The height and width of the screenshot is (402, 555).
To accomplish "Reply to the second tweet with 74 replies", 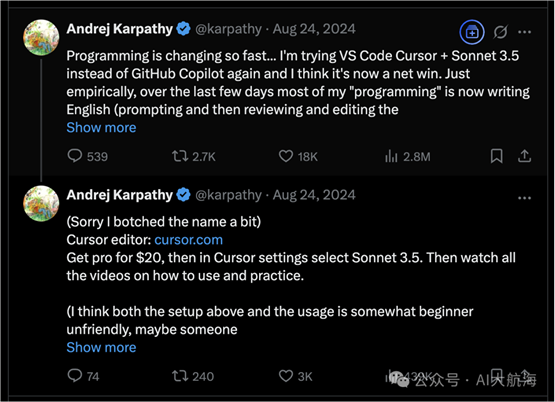I will click(75, 376).
